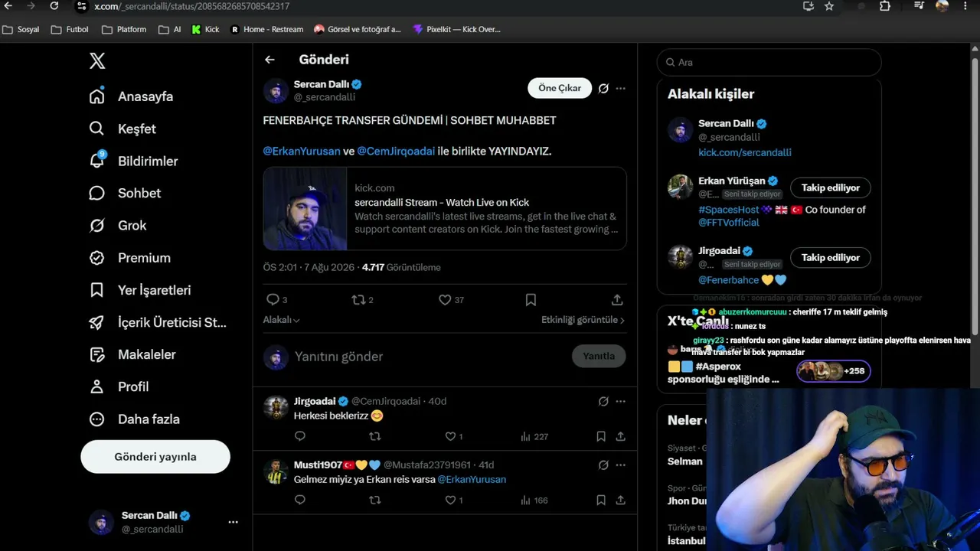Screen dimensions: 980x551
Task: Open kick.com/sercandalli profile link
Action: pyautogui.click(x=745, y=152)
